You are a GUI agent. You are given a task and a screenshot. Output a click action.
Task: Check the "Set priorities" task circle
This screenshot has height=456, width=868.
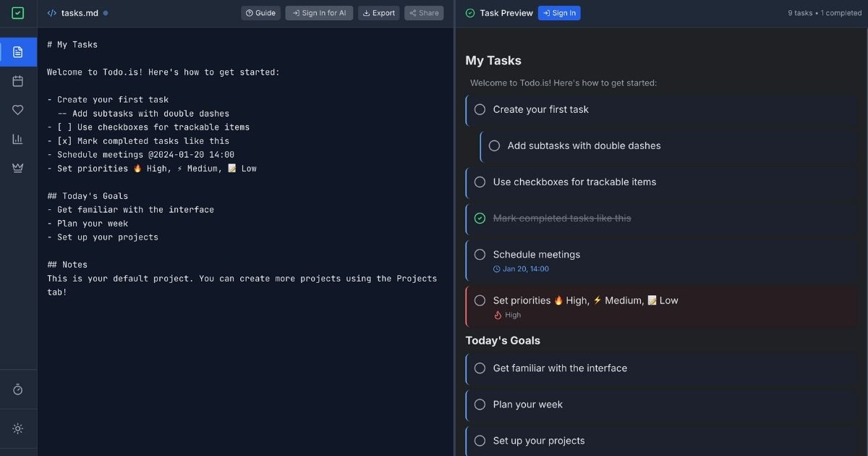click(x=480, y=300)
